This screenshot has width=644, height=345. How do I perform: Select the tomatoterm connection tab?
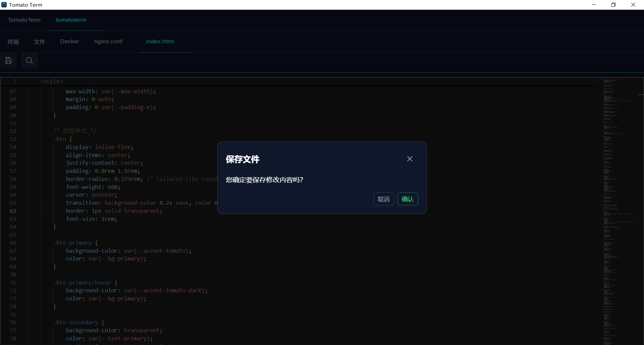71,20
